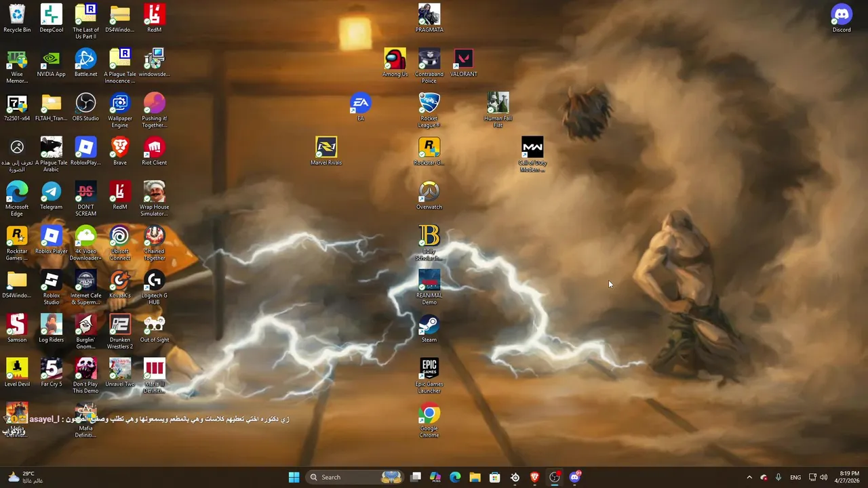Screen dimensions: 868x488
Task: Open the Google Chrome desktop shortcut
Action: tap(429, 420)
